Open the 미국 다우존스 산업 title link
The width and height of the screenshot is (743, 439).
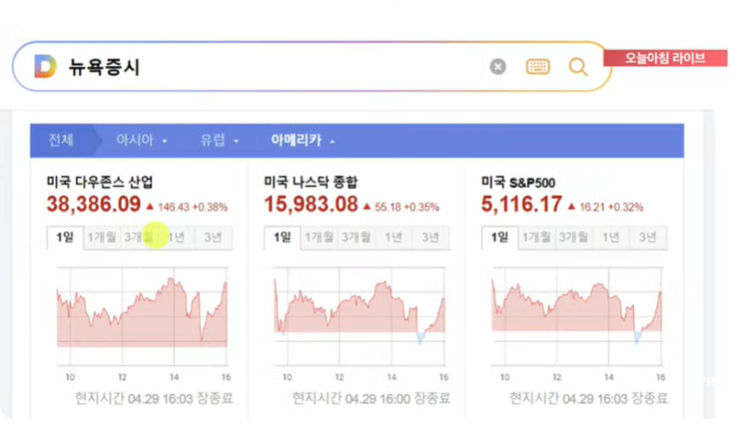click(100, 182)
